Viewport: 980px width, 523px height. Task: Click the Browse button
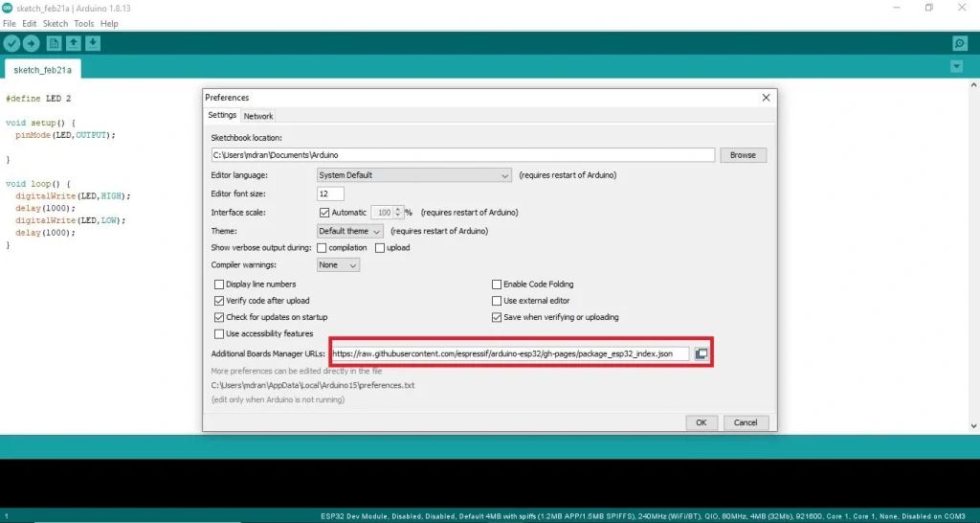tap(743, 155)
